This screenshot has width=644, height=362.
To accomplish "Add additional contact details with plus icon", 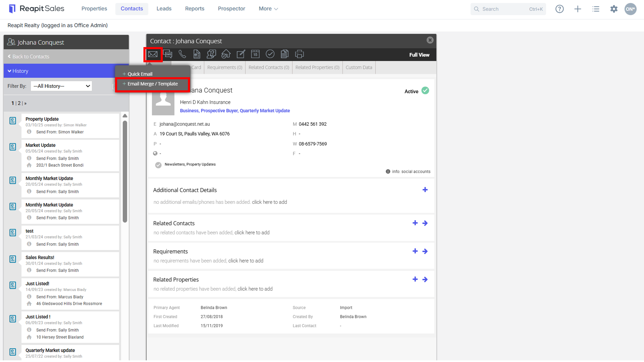I will pyautogui.click(x=425, y=190).
